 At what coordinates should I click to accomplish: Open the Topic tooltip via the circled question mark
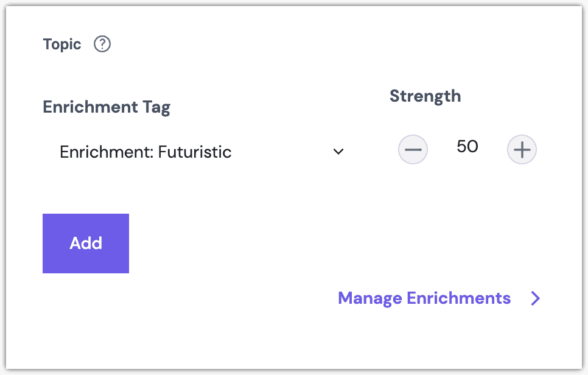pos(102,43)
